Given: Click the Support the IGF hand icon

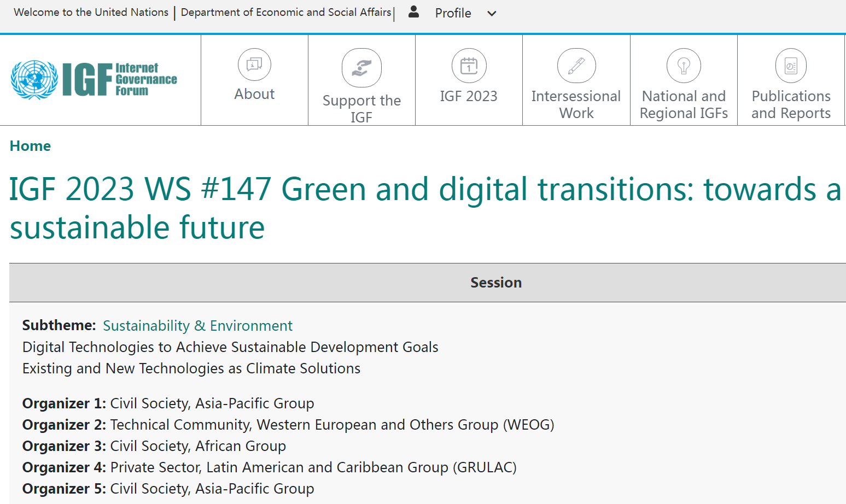Looking at the screenshot, I should [361, 68].
